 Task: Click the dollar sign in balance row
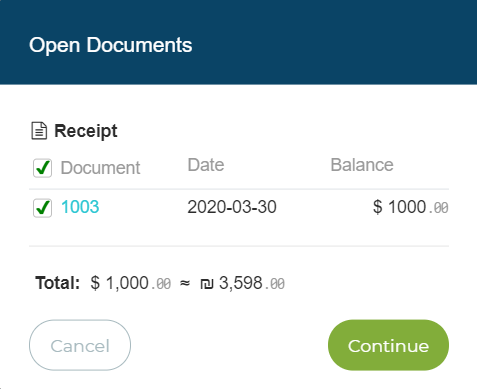click(x=377, y=207)
